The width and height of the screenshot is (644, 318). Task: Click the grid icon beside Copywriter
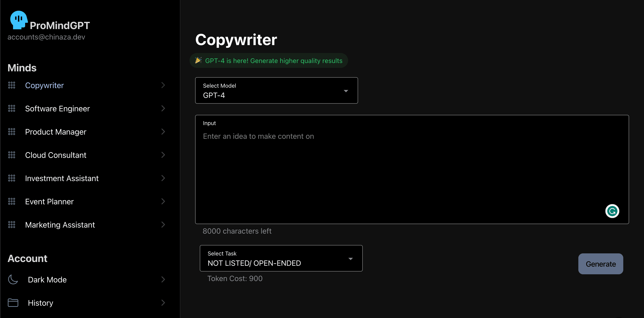tap(11, 85)
